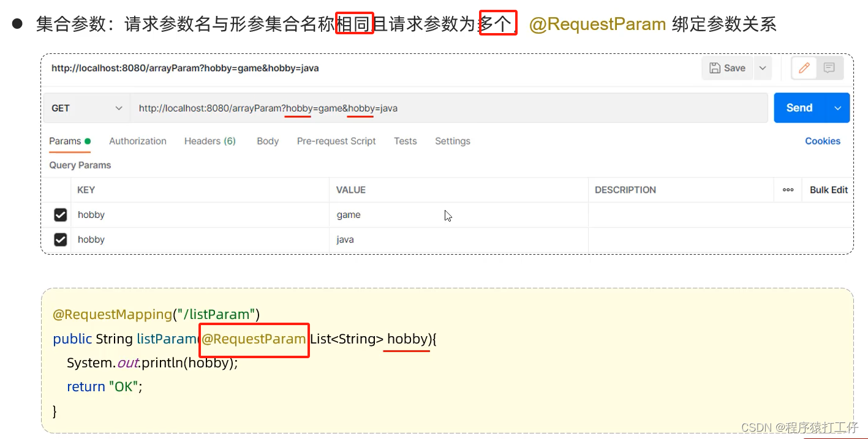This screenshot has height=439, width=868.
Task: Click the comment icon
Action: tap(829, 68)
